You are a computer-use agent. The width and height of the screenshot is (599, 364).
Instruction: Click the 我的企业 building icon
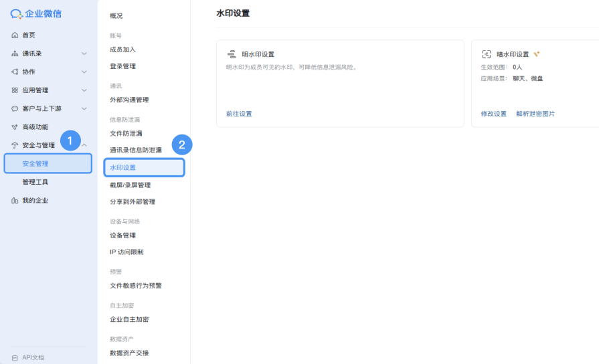(15, 201)
